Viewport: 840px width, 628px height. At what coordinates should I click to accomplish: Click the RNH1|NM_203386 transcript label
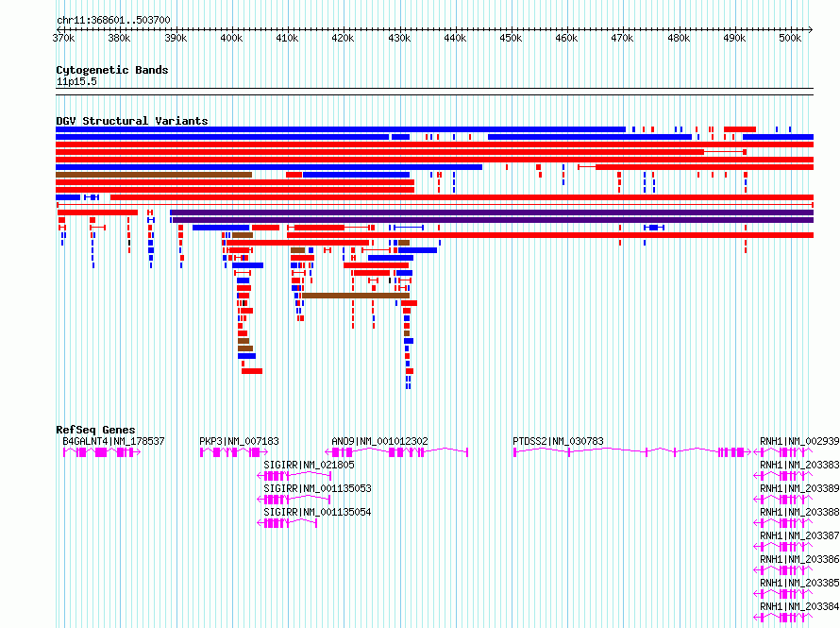point(799,559)
